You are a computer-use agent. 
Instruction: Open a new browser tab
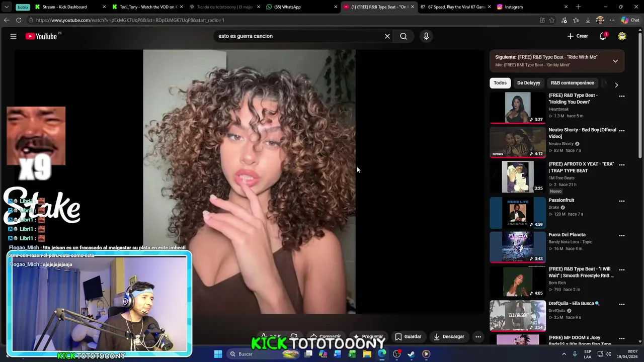(x=578, y=7)
